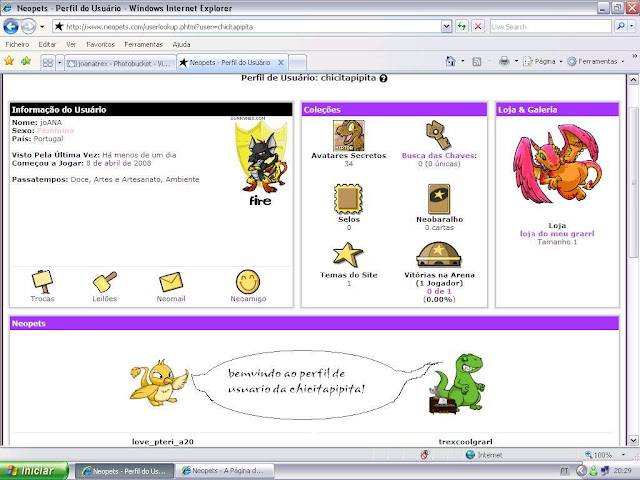Click the fire Grarrl shield image

(261, 161)
